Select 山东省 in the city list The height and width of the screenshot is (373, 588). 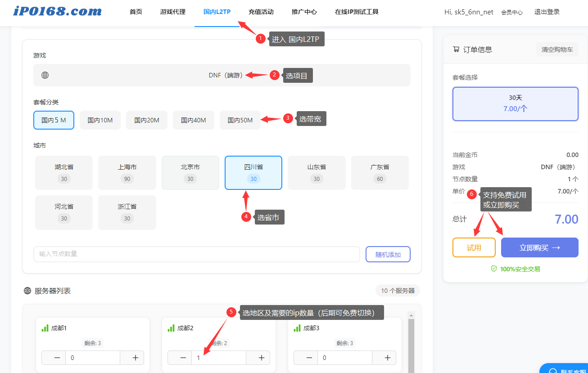coord(317,172)
